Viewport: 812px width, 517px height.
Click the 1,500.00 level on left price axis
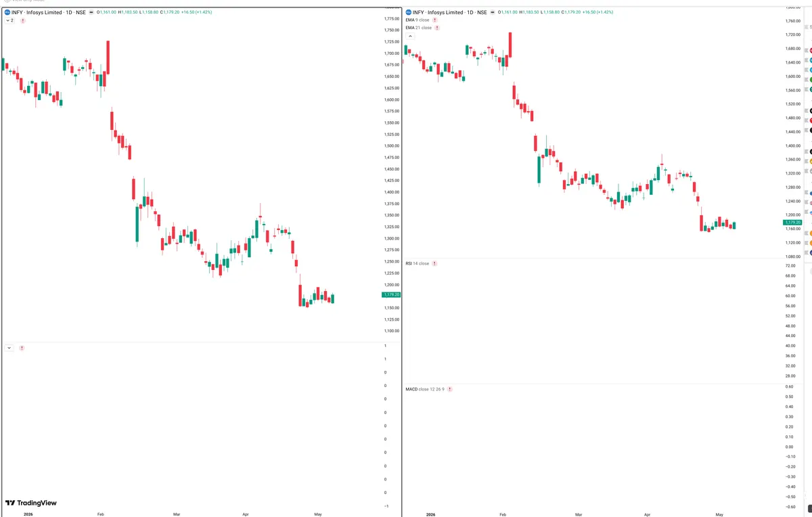click(391, 145)
